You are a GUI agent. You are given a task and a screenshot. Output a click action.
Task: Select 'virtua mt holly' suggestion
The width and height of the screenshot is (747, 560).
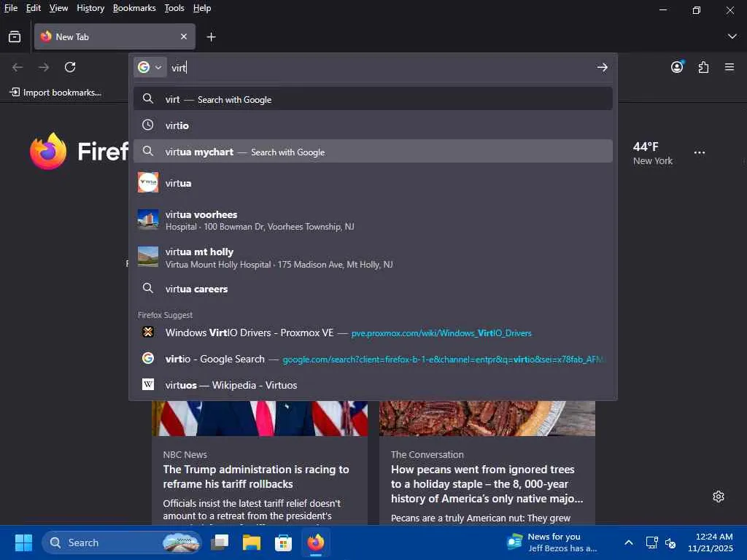(x=373, y=257)
